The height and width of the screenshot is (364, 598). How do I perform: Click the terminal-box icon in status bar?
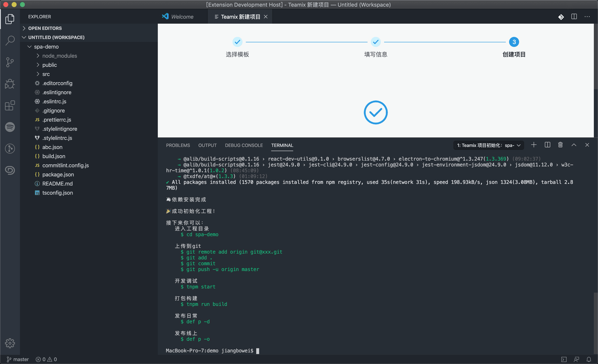(x=564, y=359)
